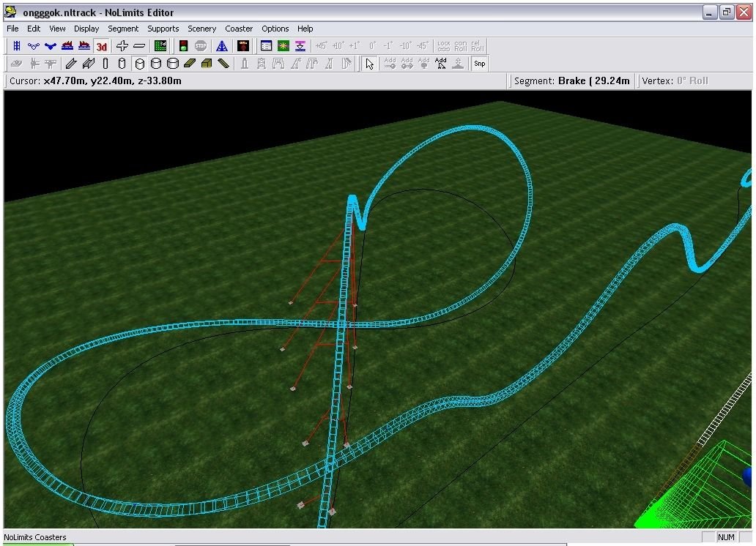Image resolution: width=756 pixels, height=546 pixels.
Task: Select the green box beam icon
Action: tap(207, 64)
